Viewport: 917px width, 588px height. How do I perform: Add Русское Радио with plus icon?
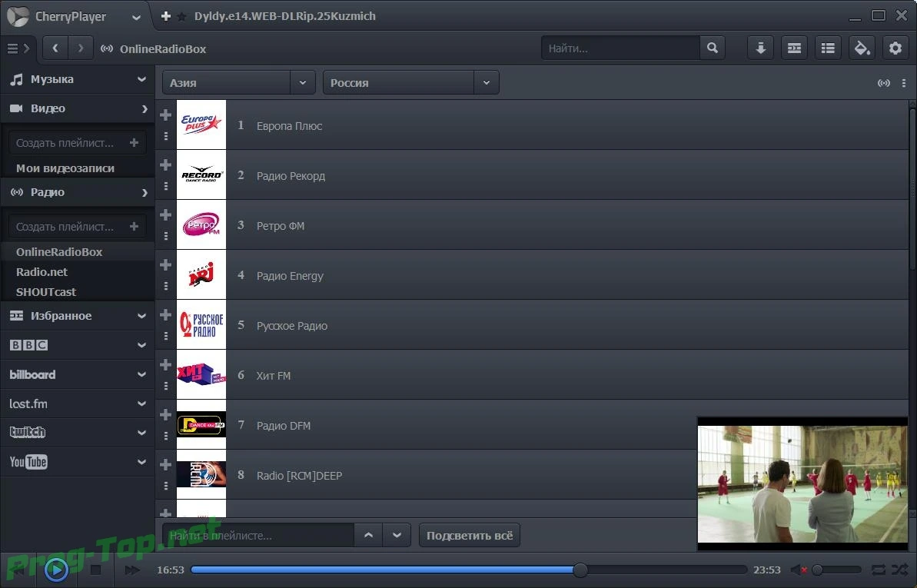(165, 315)
